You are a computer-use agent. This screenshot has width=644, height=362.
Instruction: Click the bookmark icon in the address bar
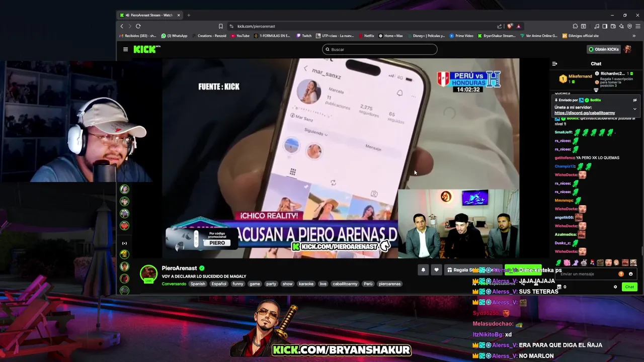220,26
